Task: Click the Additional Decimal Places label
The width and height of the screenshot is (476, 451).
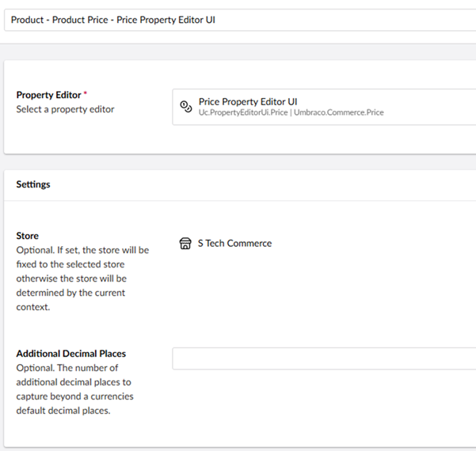Action: pyautogui.click(x=71, y=354)
